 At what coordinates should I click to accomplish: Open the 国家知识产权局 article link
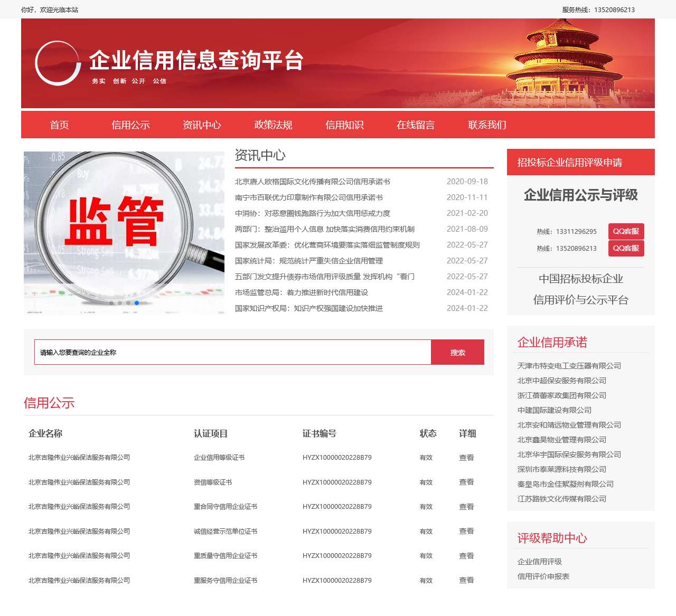click(x=309, y=308)
